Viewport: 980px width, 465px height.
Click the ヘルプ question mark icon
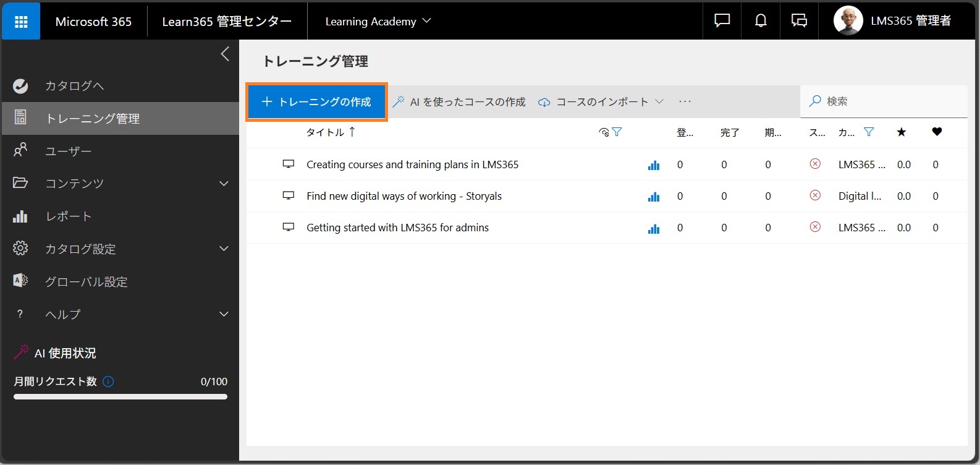click(x=20, y=314)
